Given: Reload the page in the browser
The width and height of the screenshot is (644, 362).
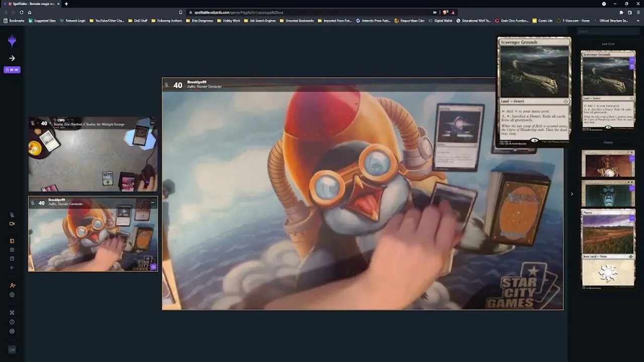Looking at the screenshot, I should [x=21, y=12].
